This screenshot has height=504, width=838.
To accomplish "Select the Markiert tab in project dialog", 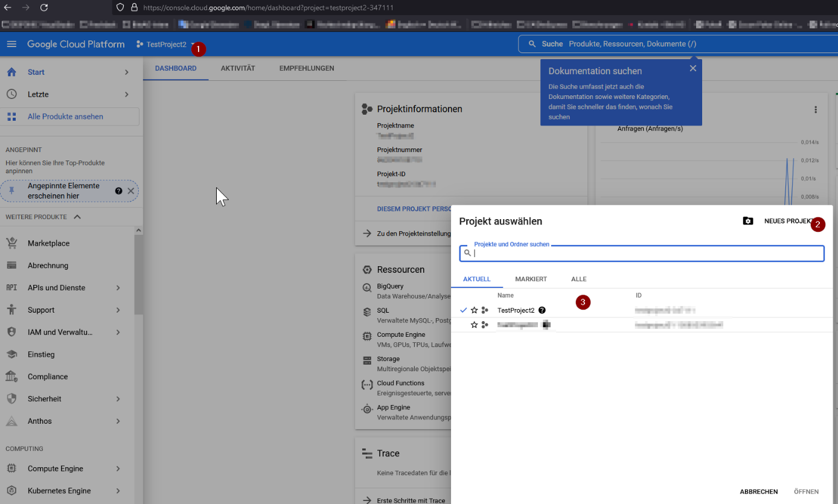I will [x=531, y=279].
